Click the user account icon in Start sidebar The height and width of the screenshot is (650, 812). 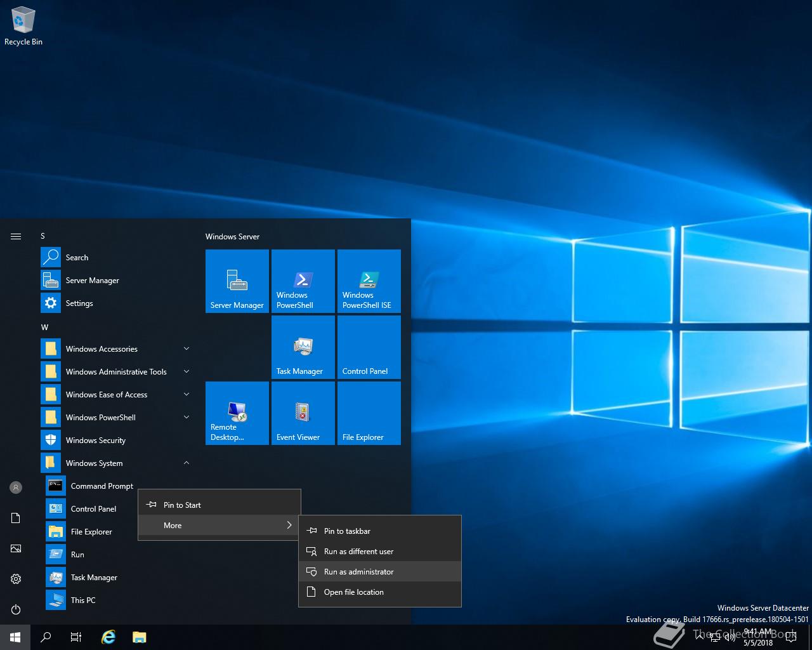(x=16, y=487)
